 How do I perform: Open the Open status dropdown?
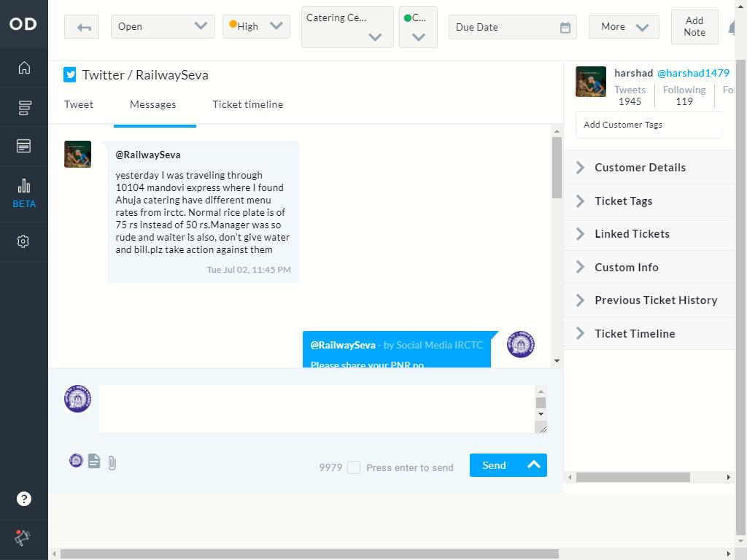click(163, 27)
